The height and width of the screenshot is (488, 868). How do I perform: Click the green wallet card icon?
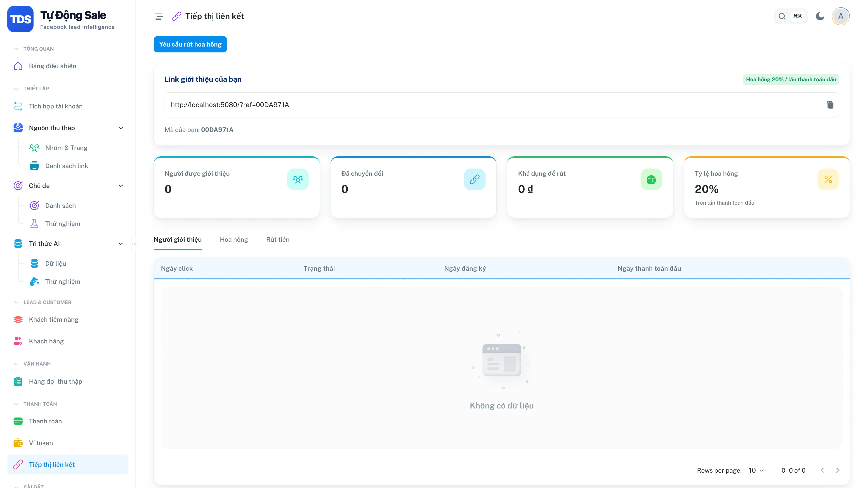pyautogui.click(x=651, y=180)
